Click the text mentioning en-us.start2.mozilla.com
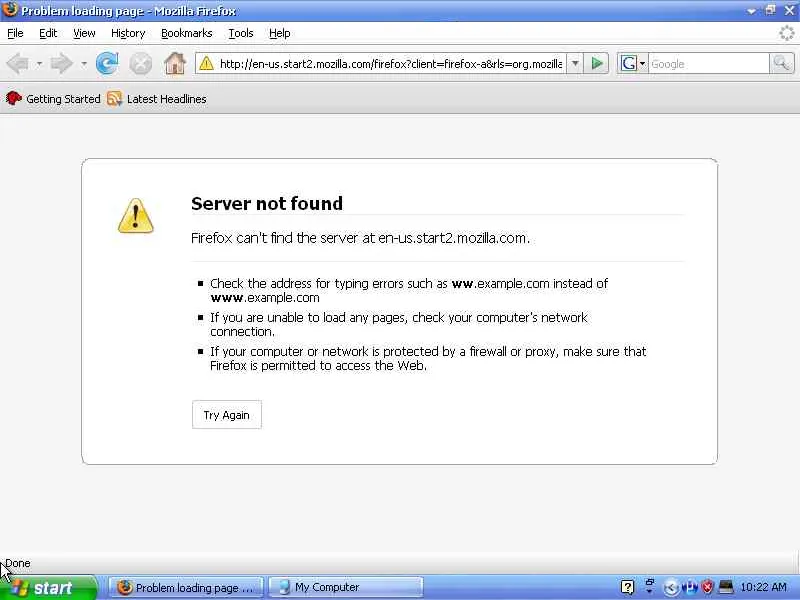Image resolution: width=800 pixels, height=600 pixels. [360, 238]
